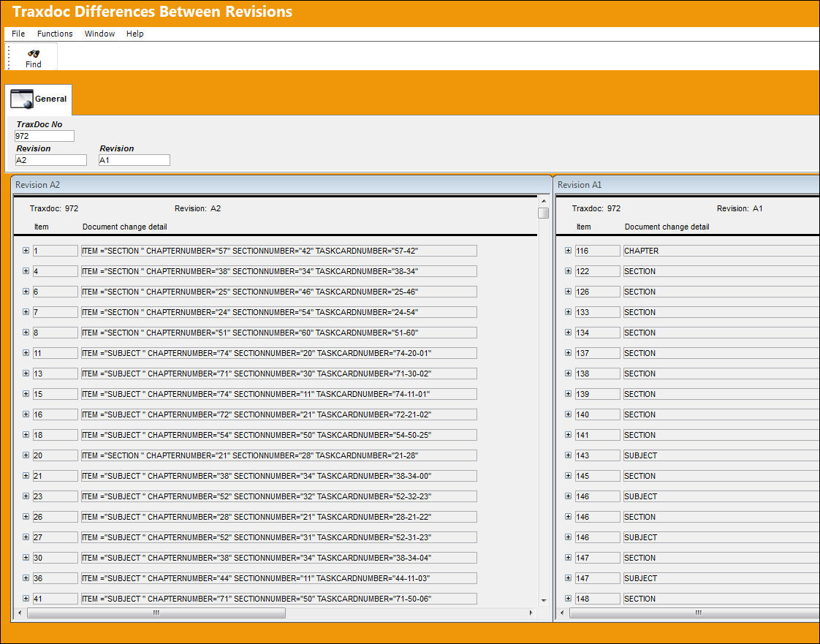Select detail text for TASKCARDNUMBER 44-11-03
Viewport: 820px width, 644px height.
tap(278, 578)
